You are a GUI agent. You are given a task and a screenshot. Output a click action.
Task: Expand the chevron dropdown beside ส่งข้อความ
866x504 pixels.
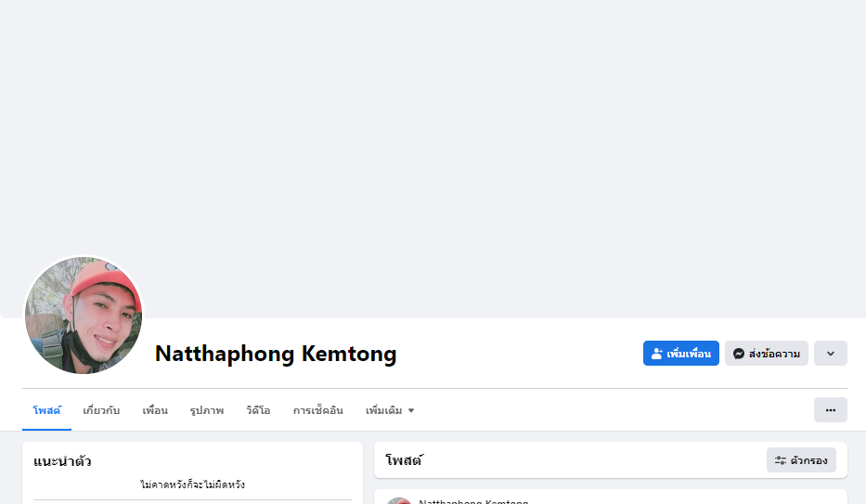[x=830, y=354]
